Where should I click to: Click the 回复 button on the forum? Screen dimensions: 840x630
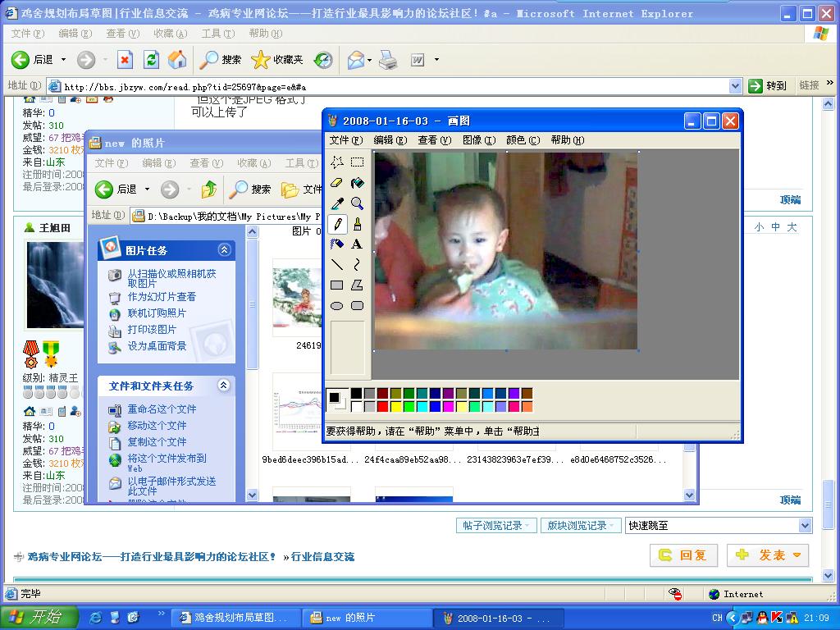point(682,555)
